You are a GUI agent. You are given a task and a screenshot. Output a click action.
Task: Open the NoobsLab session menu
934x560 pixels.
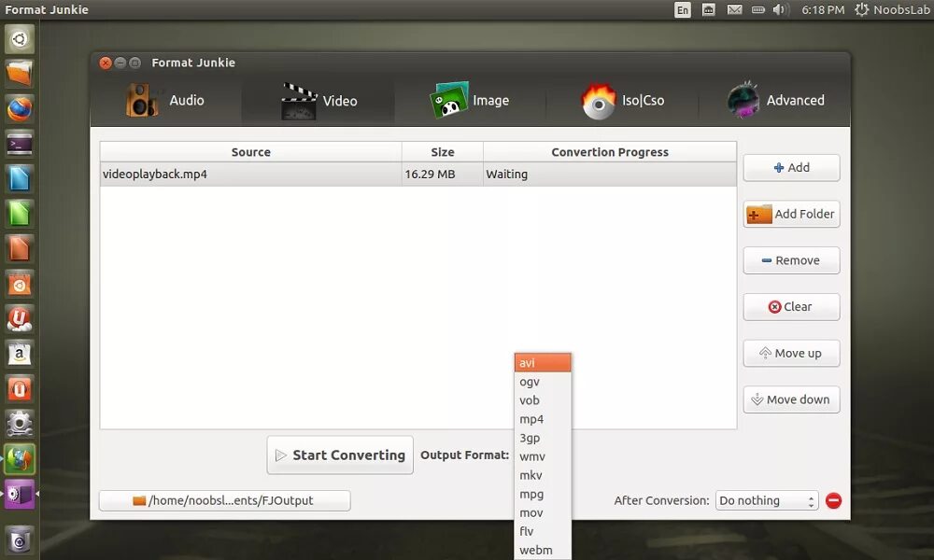click(x=892, y=10)
